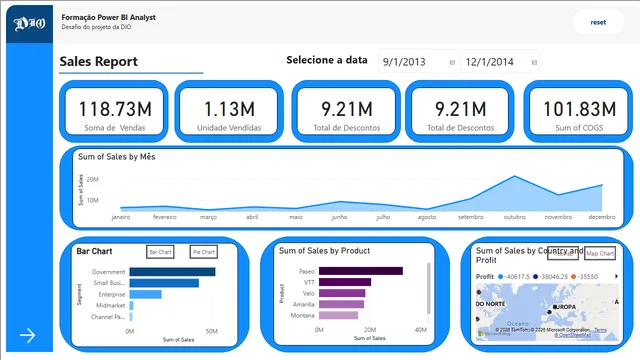Select the 1.13M Unidade Vendidas card
The height and width of the screenshot is (360, 640).
pyautogui.click(x=229, y=111)
